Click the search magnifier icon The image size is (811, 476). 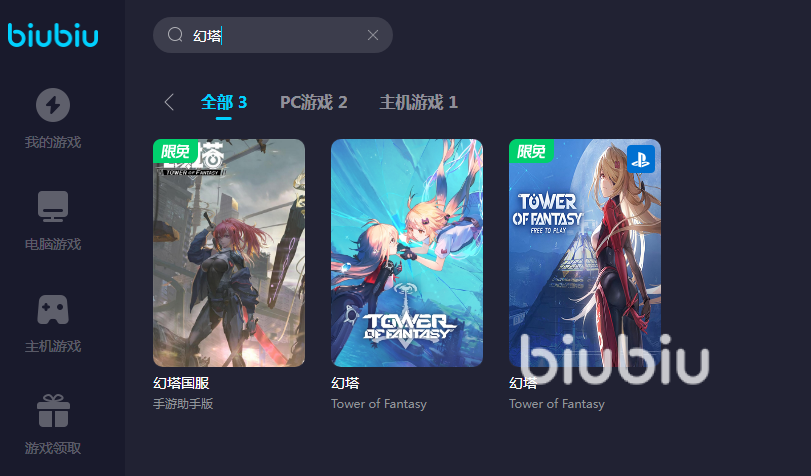(x=175, y=35)
